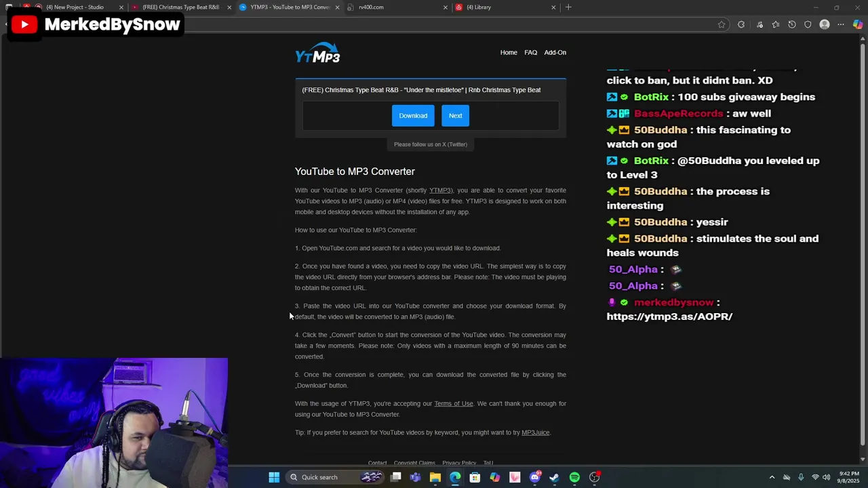Open Steam from the taskbar
Screen dimensions: 868x488
[555, 477]
